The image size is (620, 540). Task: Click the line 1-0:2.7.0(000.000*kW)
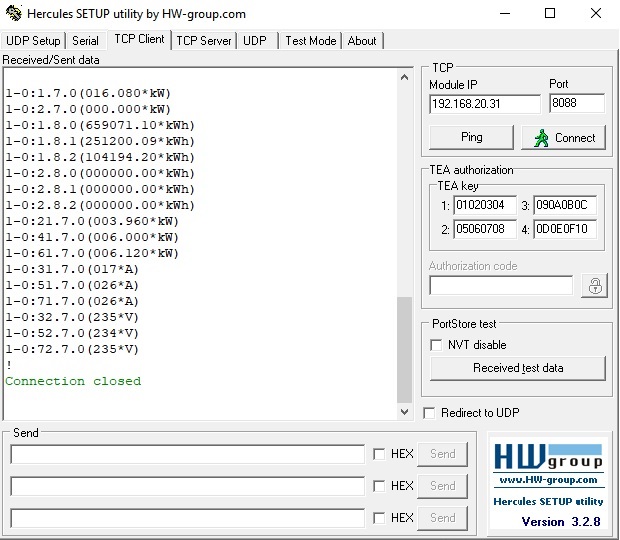[x=88, y=109]
